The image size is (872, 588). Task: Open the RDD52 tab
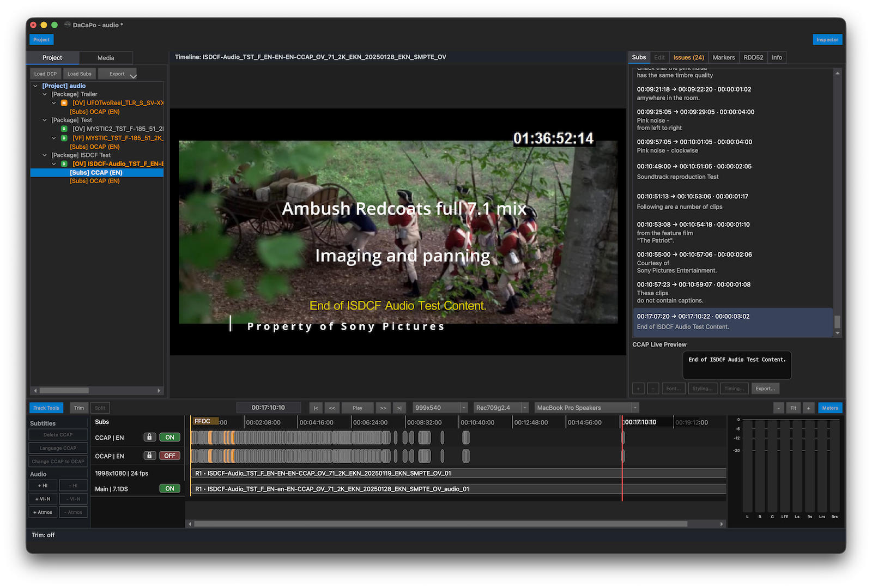[753, 57]
